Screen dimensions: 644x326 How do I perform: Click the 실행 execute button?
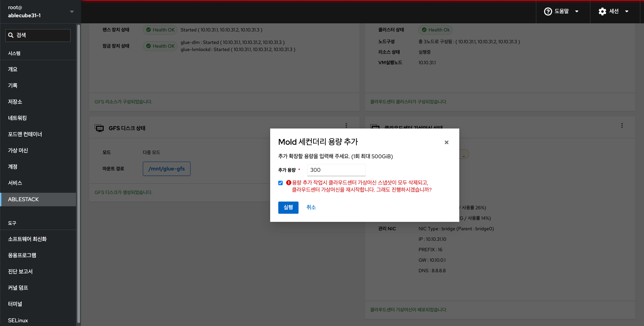(x=288, y=207)
